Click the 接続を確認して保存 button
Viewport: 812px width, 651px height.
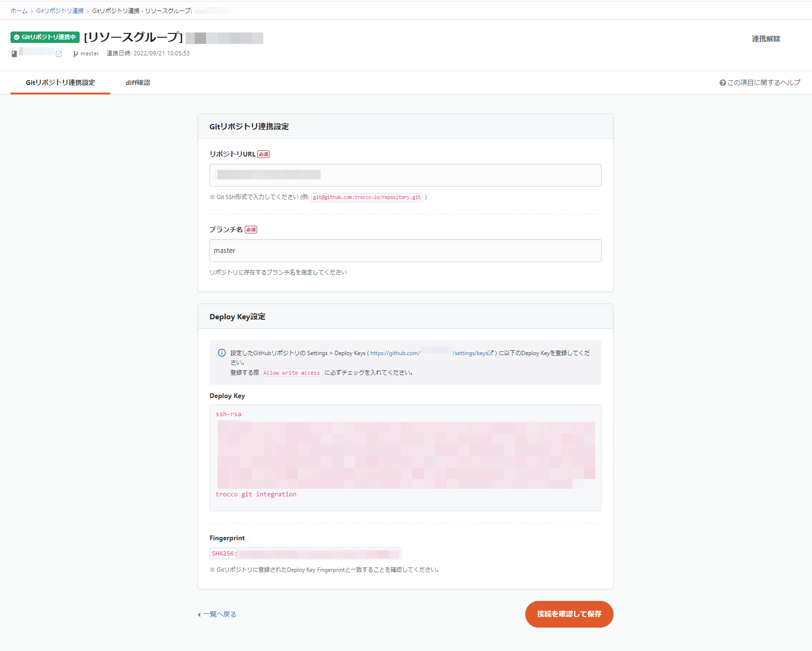click(x=569, y=614)
